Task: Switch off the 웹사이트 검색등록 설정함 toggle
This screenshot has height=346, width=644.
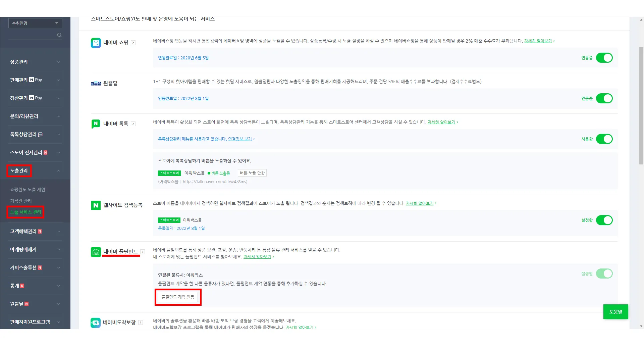Action: (x=604, y=220)
